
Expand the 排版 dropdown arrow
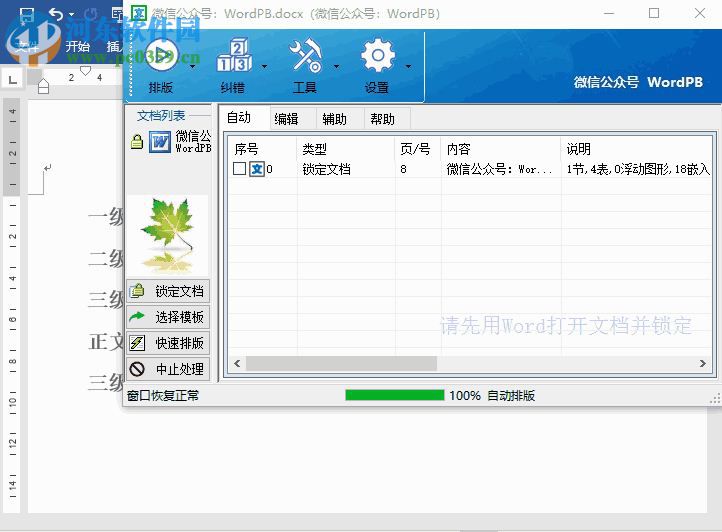coord(192,66)
